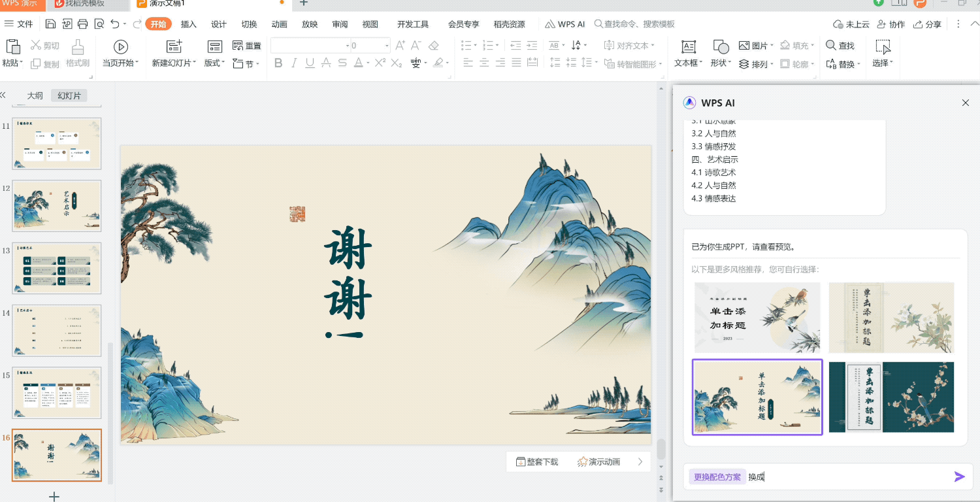Select the purple-bordered template thumbnail in WPS AI
Image resolution: width=980 pixels, height=502 pixels.
click(x=757, y=397)
